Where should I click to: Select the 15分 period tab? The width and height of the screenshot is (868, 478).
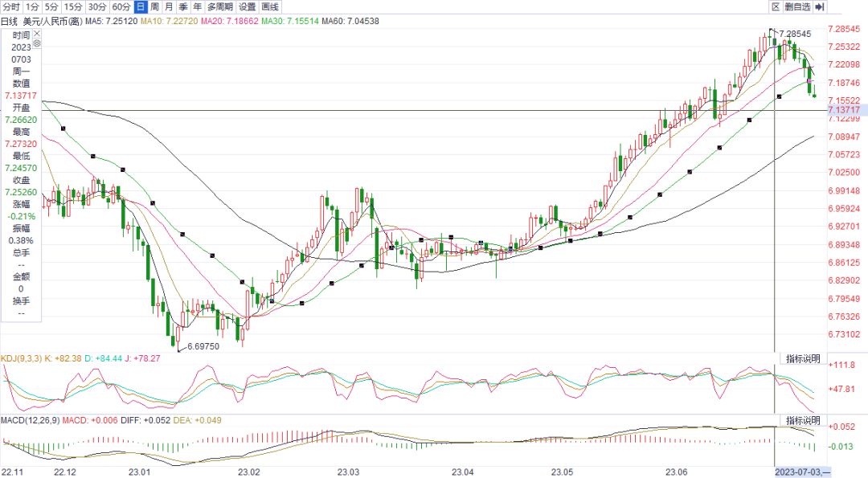click(73, 6)
